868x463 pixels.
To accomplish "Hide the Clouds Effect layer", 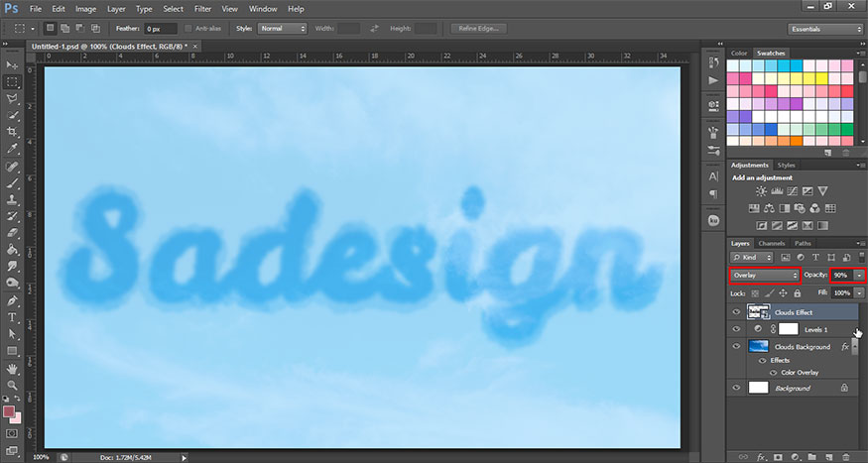I will point(736,310).
